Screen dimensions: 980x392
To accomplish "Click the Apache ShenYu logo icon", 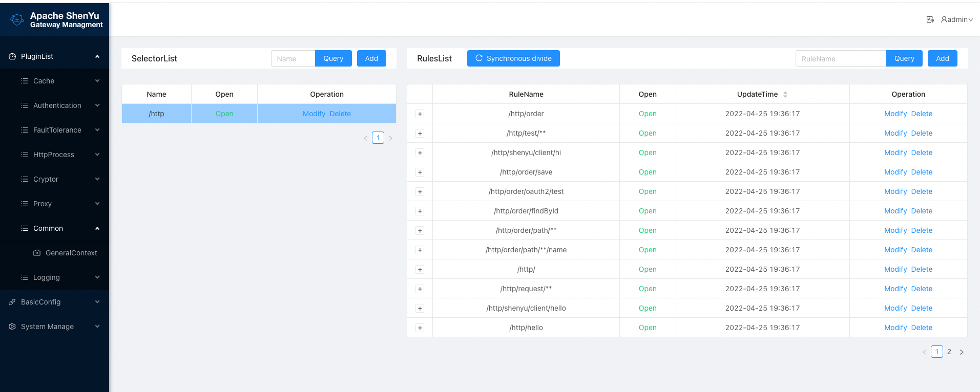I will (17, 20).
